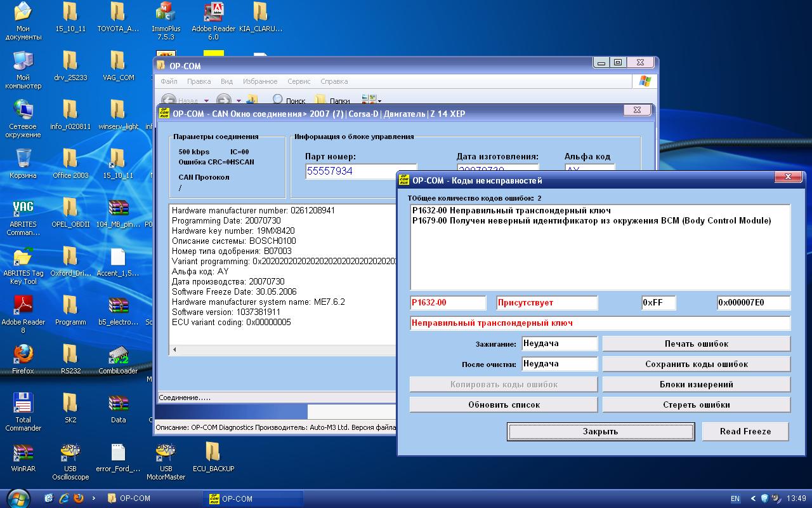Click the 0x000007E0 field
The height and width of the screenshot is (508, 812).
coord(754,303)
